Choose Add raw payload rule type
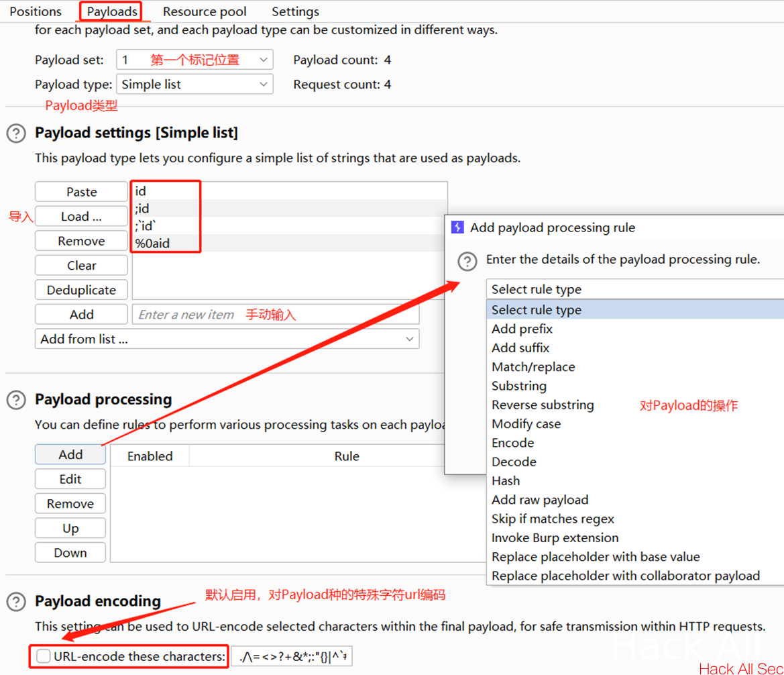The image size is (784, 675). coord(635,500)
